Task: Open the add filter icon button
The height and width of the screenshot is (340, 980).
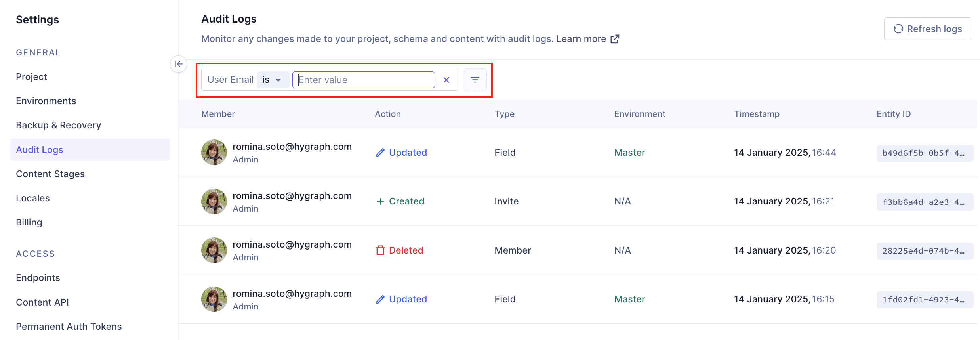Action: coord(475,80)
